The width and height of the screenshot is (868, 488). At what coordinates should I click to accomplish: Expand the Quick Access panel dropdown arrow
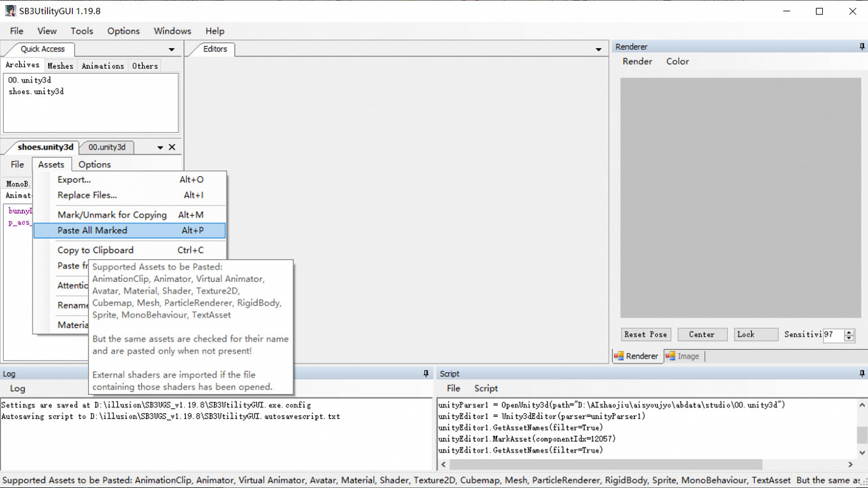[171, 50]
